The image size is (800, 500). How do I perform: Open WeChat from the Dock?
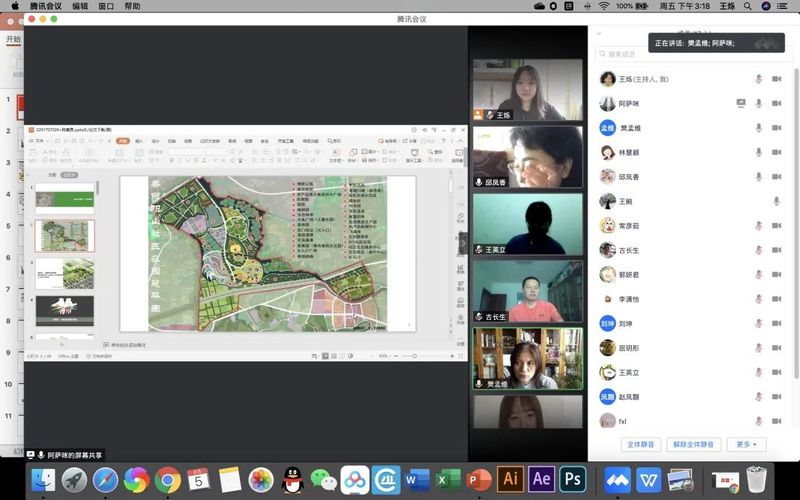pos(324,479)
